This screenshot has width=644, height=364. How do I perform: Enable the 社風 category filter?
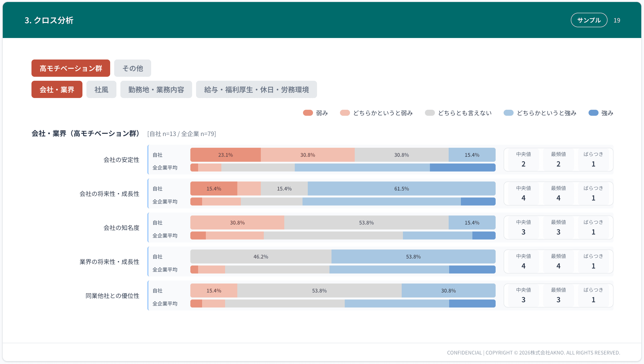(101, 89)
